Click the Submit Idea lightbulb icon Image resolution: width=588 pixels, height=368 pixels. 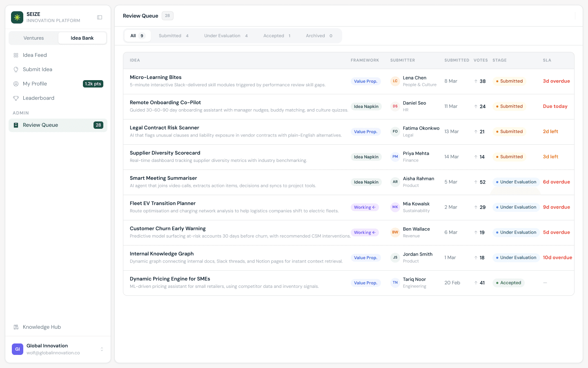(x=16, y=70)
